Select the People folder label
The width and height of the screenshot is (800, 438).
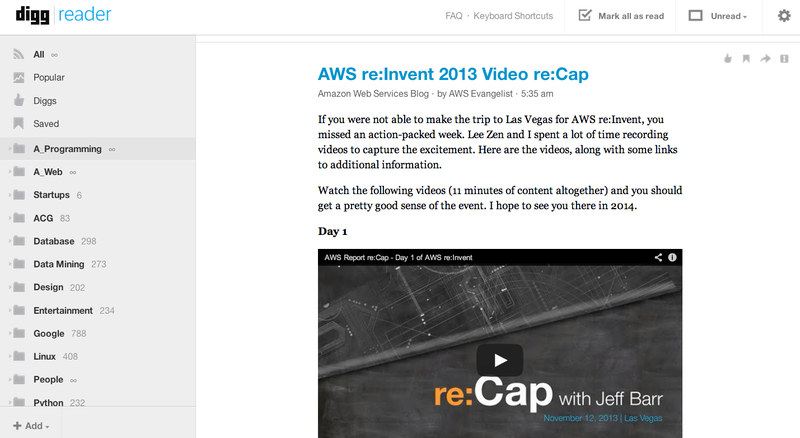pyautogui.click(x=48, y=379)
